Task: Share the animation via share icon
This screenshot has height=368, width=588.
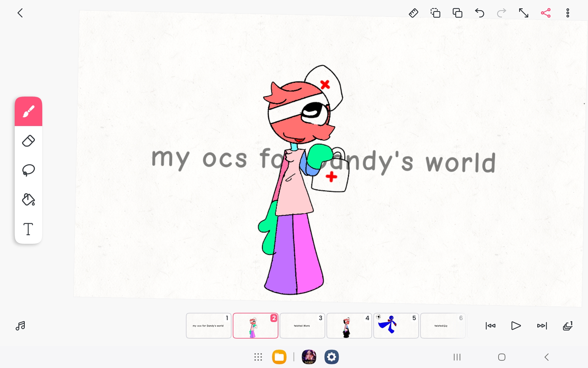Action: click(x=545, y=13)
